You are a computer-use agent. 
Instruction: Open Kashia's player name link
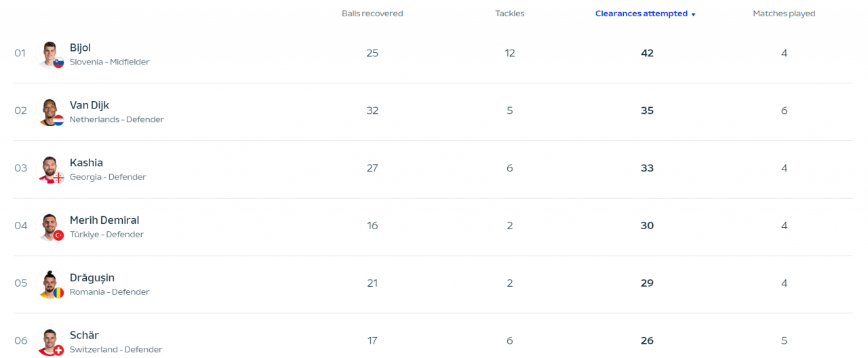pyautogui.click(x=86, y=163)
